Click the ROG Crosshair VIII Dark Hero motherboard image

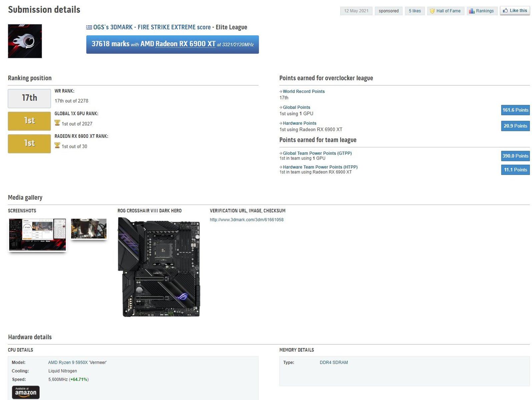tap(159, 267)
